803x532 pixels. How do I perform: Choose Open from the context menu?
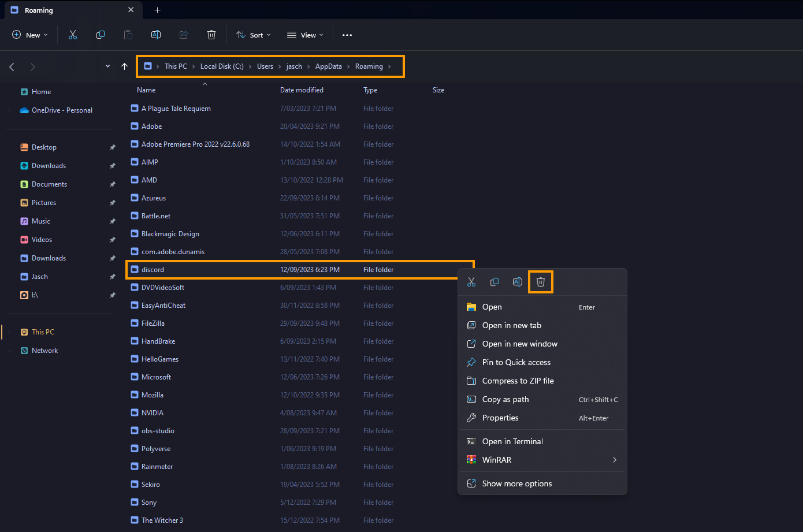[542, 307]
